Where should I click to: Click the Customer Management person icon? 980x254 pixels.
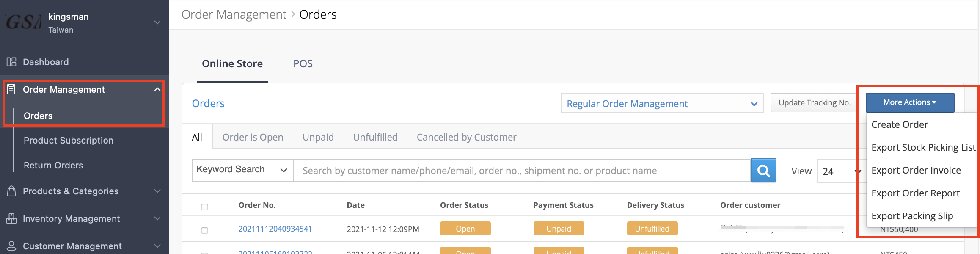tap(11, 246)
